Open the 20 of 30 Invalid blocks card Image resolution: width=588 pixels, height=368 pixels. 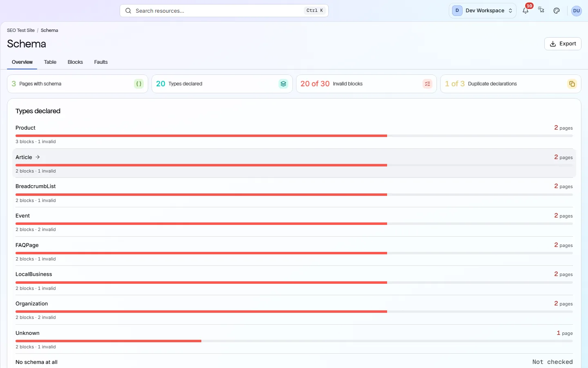(x=366, y=84)
